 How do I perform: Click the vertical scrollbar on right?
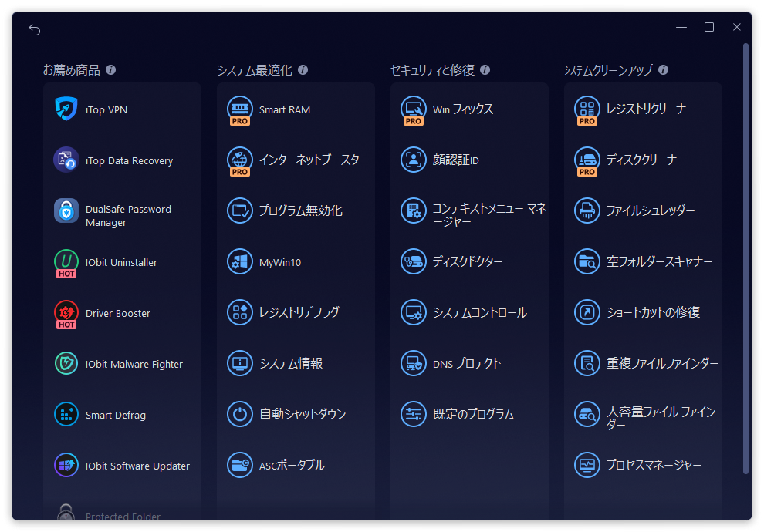(745, 254)
